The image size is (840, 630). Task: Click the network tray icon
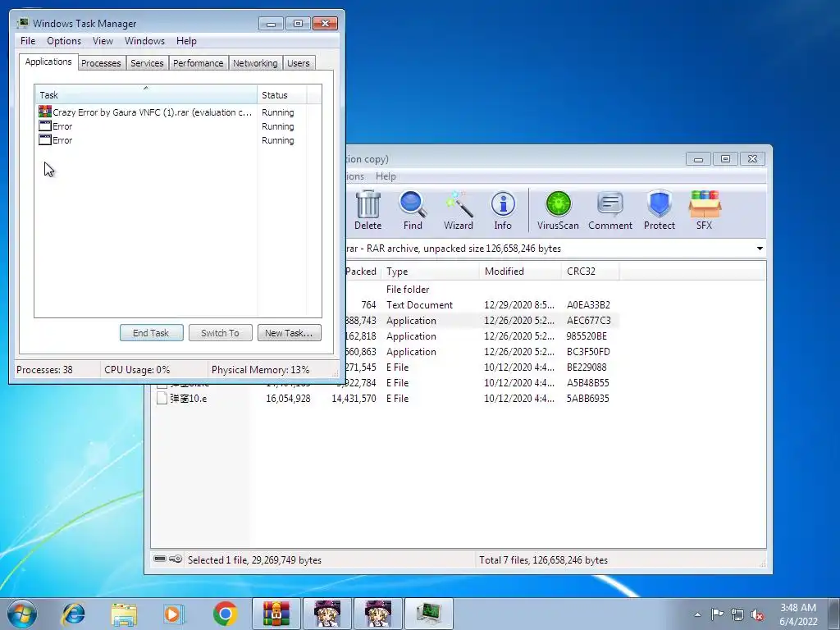[x=737, y=614]
